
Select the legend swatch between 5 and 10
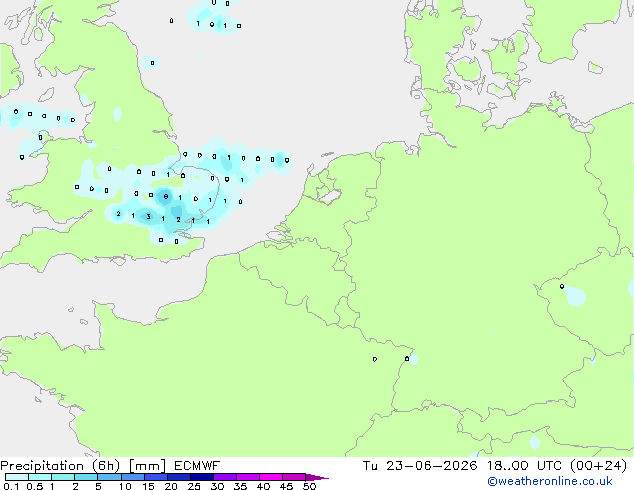click(x=109, y=477)
